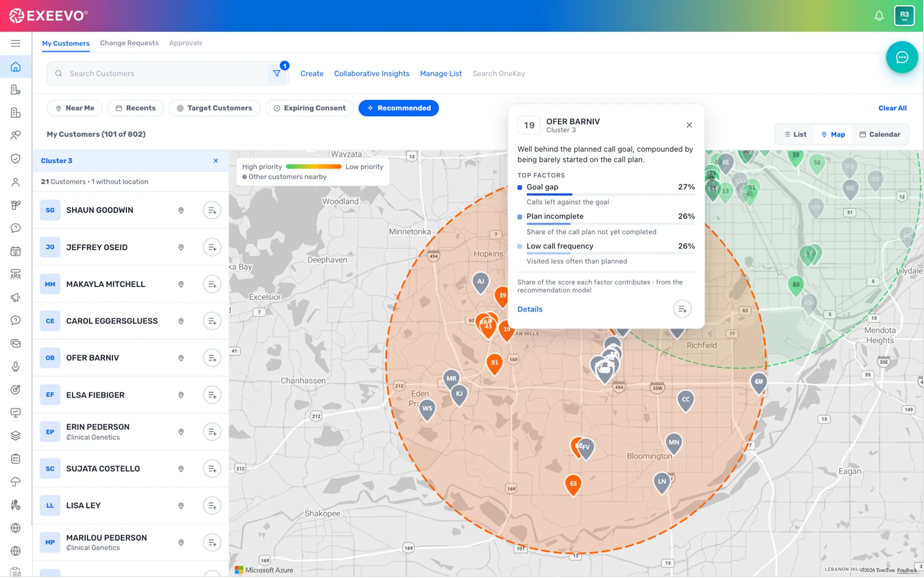Image resolution: width=924 pixels, height=578 pixels.
Task: Go to Home in the sidebar
Action: [16, 66]
